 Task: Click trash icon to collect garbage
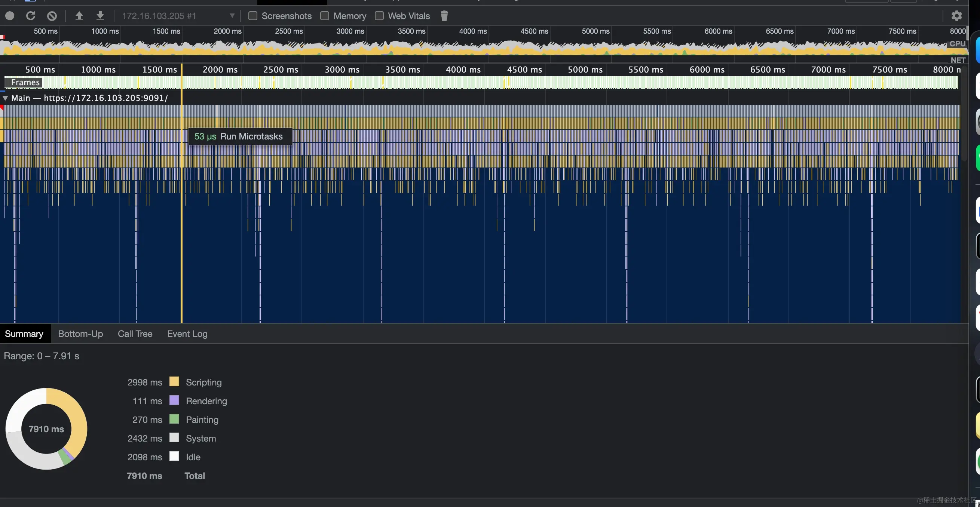(x=444, y=16)
